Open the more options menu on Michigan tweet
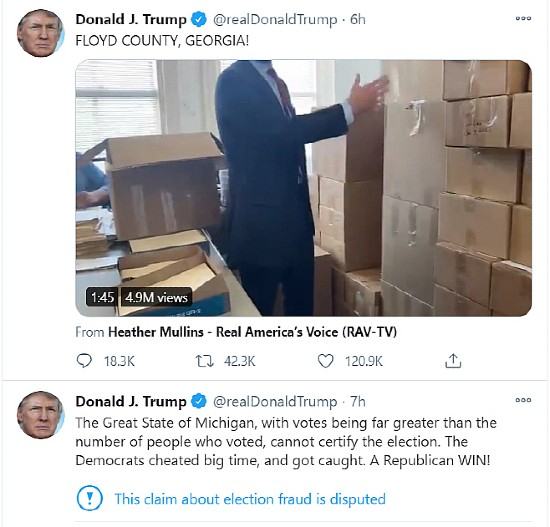Viewport: 550px width, 527px height. pyautogui.click(x=523, y=400)
